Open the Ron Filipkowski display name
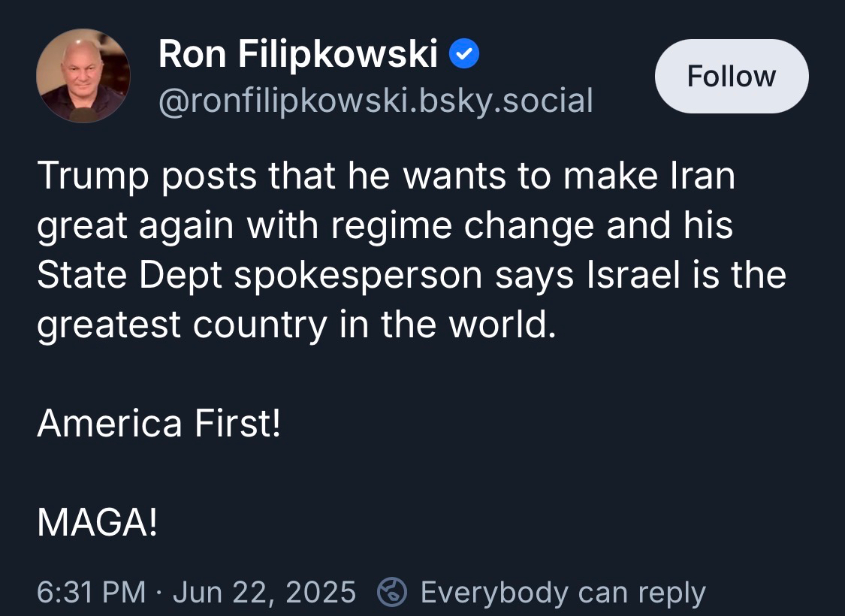 tap(297, 54)
